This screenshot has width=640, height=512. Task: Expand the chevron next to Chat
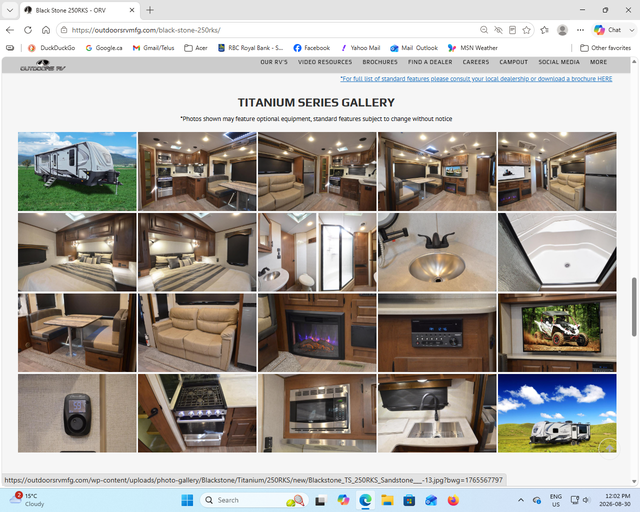[631, 30]
